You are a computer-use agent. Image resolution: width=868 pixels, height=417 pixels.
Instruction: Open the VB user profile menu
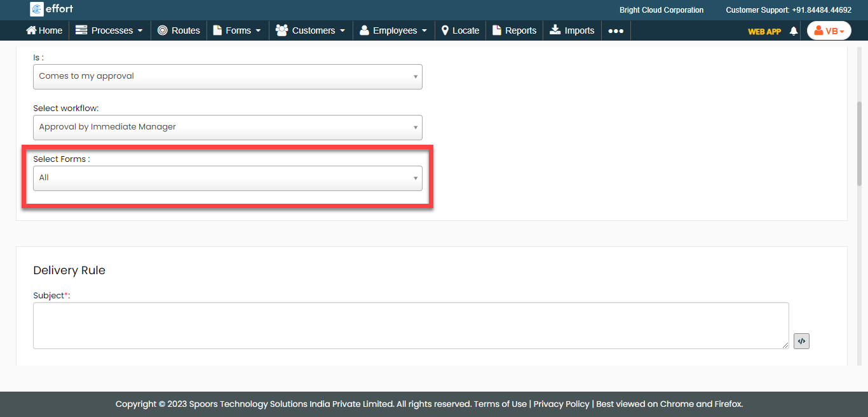coord(829,31)
